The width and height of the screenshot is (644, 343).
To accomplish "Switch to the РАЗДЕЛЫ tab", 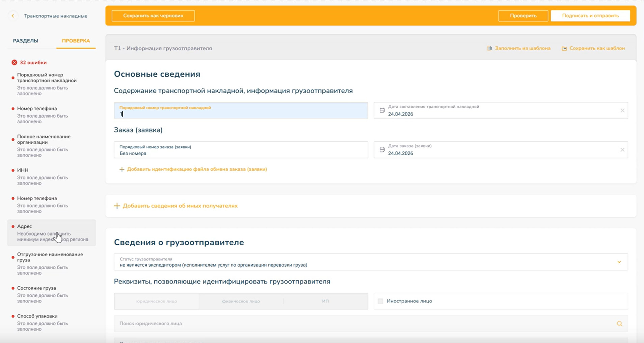I will tap(26, 41).
